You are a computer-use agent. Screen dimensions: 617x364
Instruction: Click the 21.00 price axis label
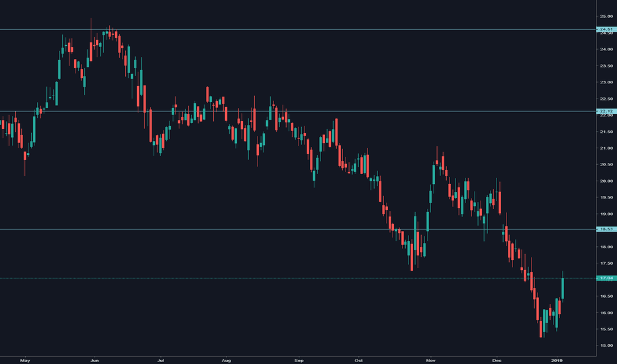click(x=606, y=148)
